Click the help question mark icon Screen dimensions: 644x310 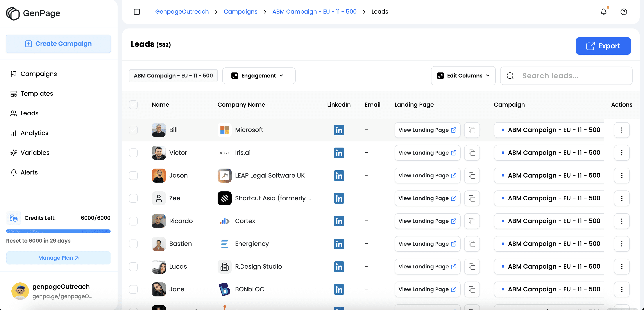click(624, 12)
